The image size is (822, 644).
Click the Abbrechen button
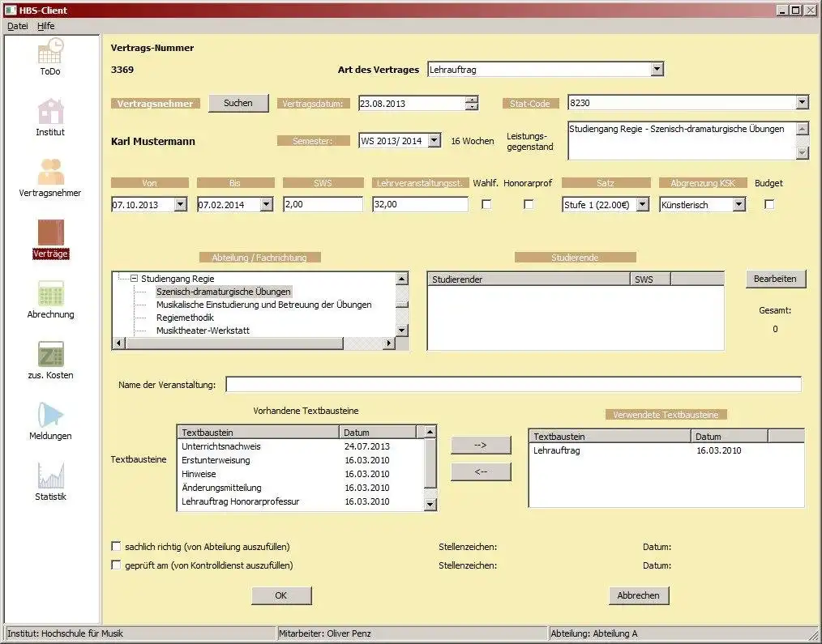tap(639, 595)
